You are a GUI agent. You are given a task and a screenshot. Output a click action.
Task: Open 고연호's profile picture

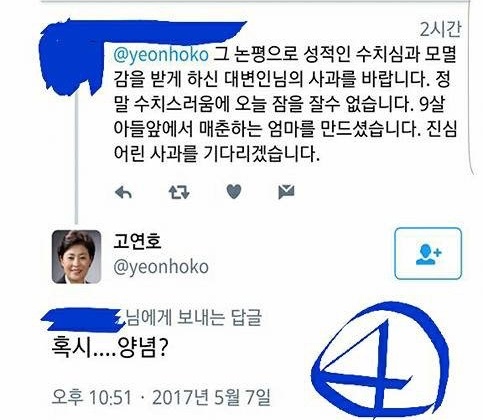(76, 257)
